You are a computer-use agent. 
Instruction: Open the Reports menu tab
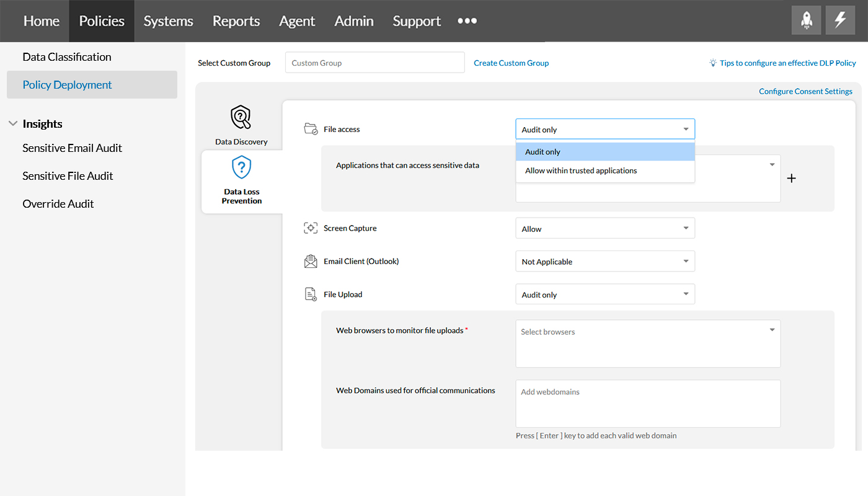236,21
